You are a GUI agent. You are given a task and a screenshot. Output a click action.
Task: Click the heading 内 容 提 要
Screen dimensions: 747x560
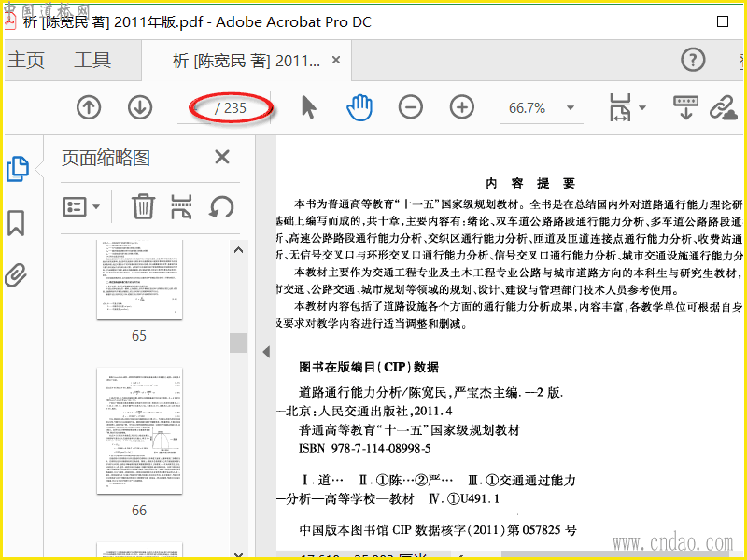pos(530,183)
